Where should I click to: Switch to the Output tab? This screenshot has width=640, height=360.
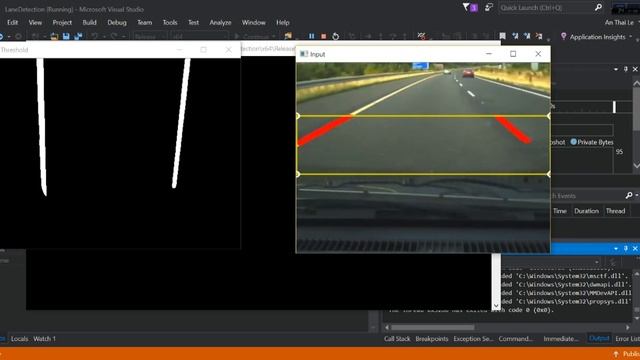pyautogui.click(x=599, y=338)
